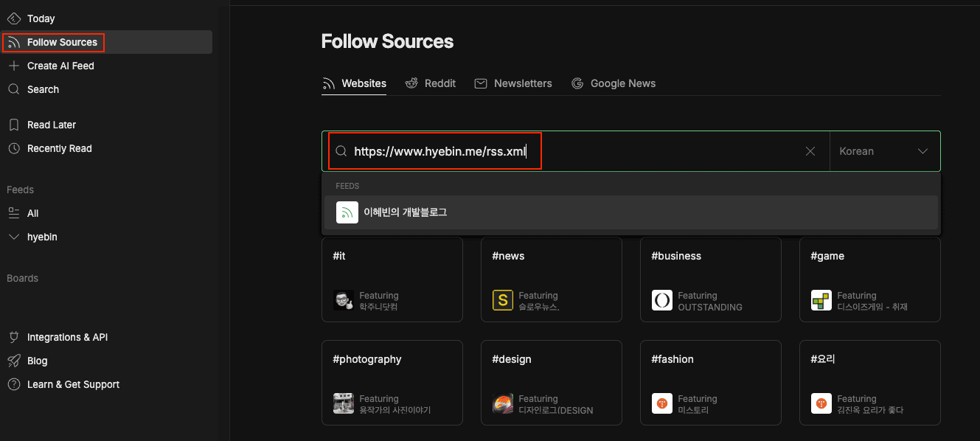Open Integrations & API page
Viewport: 980px width, 441px height.
(67, 337)
